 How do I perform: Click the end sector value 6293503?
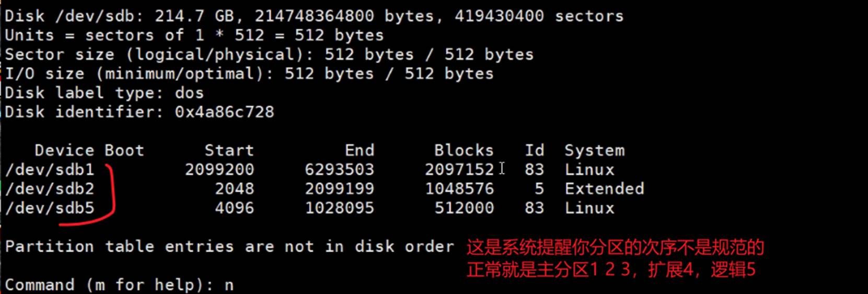pyautogui.click(x=339, y=170)
